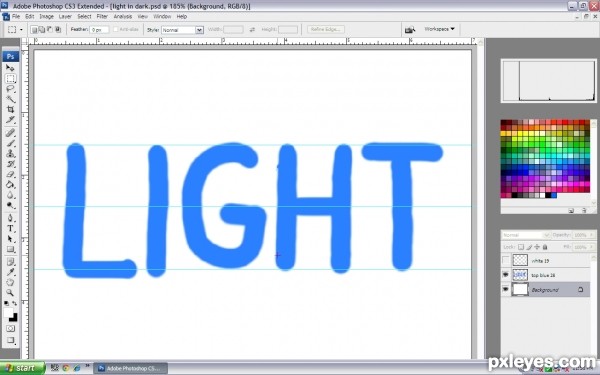Open the Layer menu
600x375 pixels.
65,16
